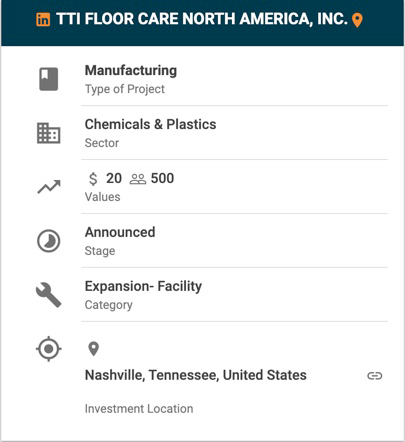This screenshot has width=405, height=442.
Task: Click the gray location pin marker
Action: tap(93, 349)
